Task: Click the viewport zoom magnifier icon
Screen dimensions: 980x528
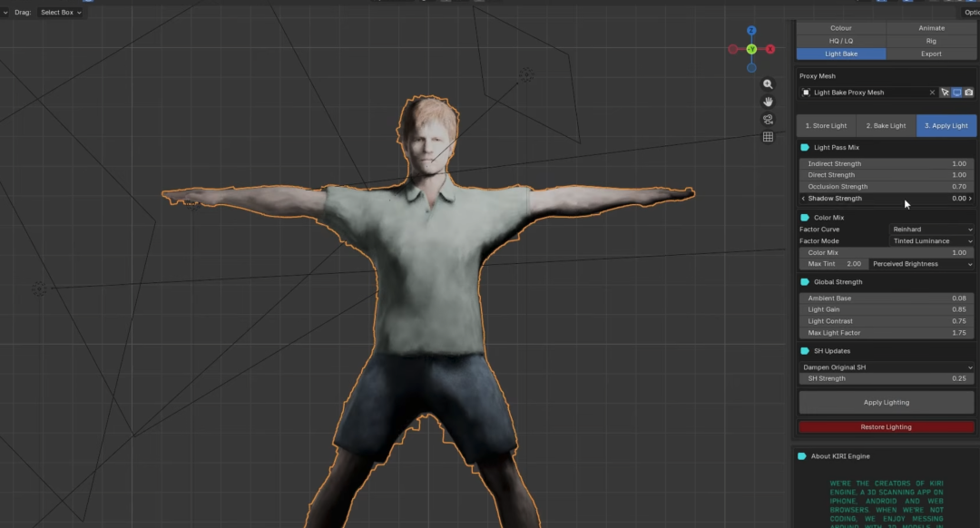Action: (768, 84)
